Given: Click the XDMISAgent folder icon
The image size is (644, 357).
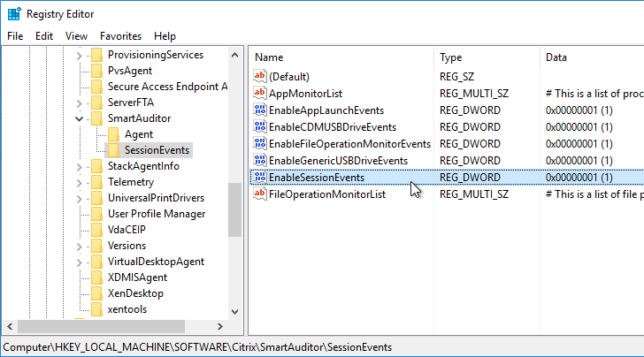Looking at the screenshot, I should point(97,277).
